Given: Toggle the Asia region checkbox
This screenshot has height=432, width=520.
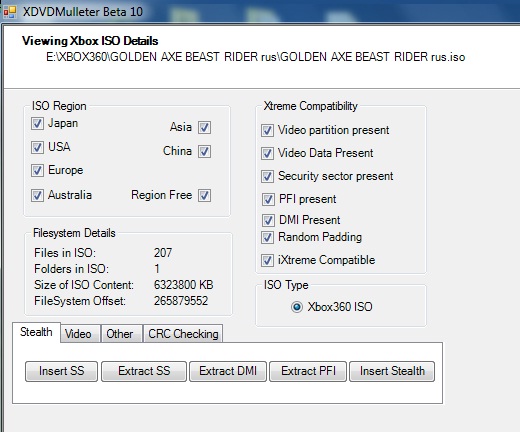Looking at the screenshot, I should 204,127.
